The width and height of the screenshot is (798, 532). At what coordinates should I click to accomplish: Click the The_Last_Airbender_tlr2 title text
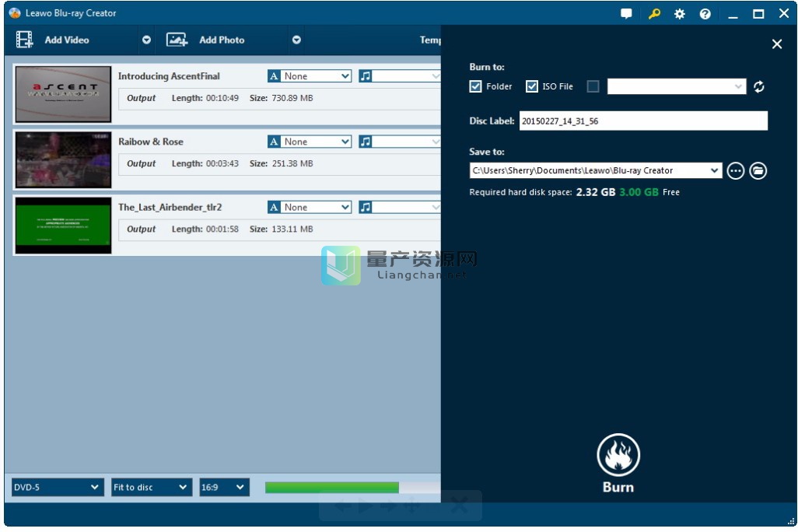click(170, 207)
